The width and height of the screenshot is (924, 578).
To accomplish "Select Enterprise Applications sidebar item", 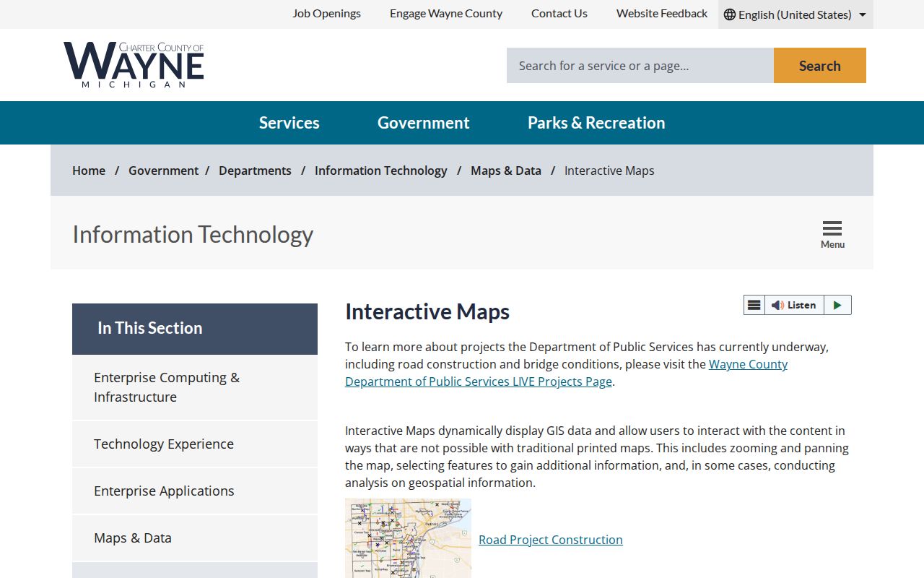I will coord(195,491).
